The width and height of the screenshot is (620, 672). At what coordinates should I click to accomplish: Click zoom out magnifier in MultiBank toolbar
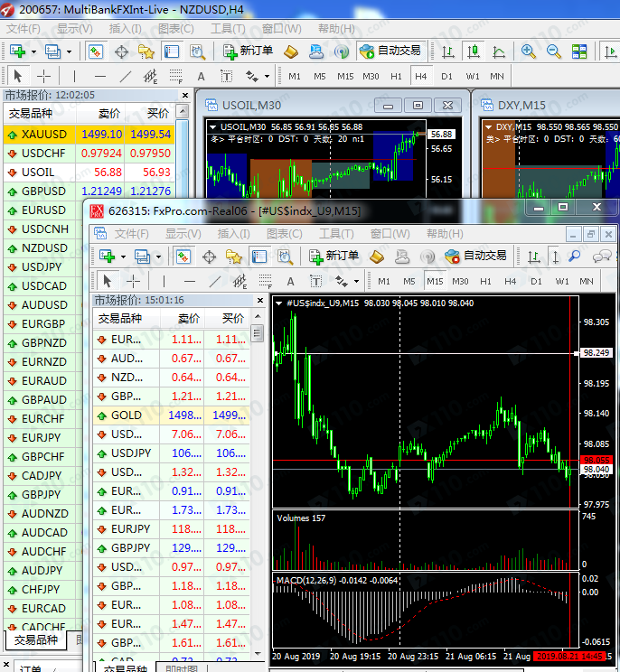click(x=553, y=51)
